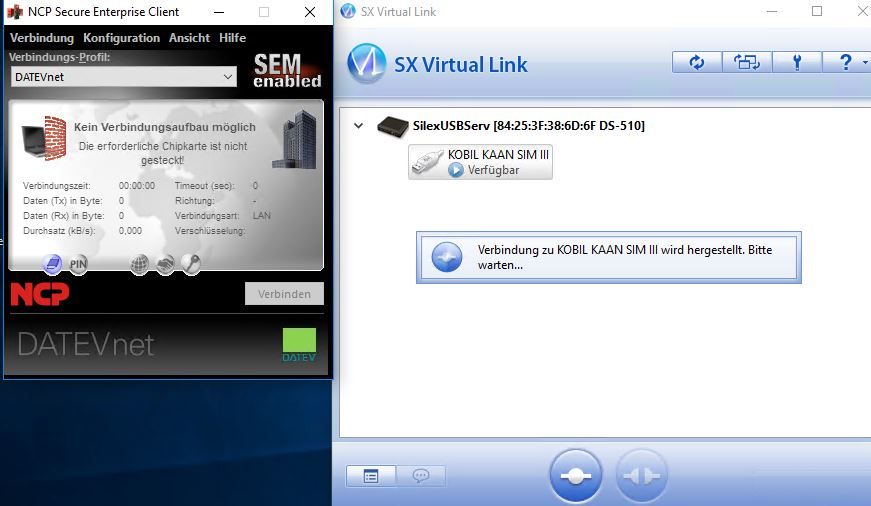
Task: Open help via the question mark button
Action: [x=845, y=62]
